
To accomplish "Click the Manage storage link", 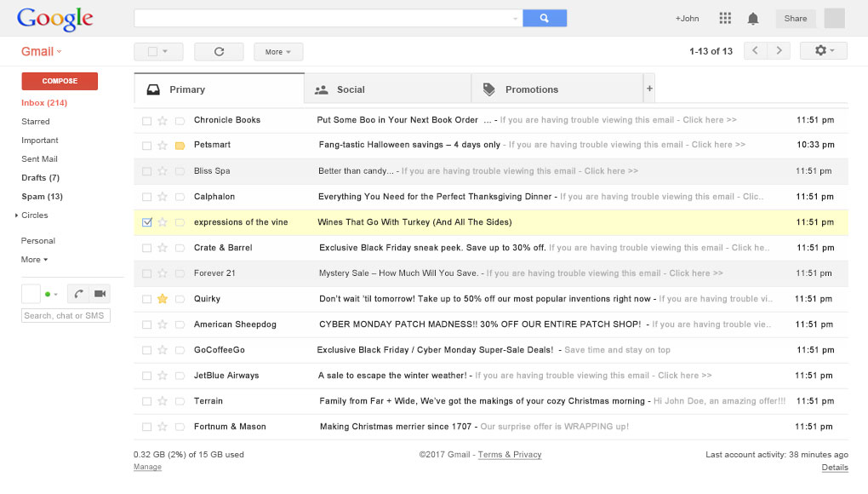I will 147,467.
